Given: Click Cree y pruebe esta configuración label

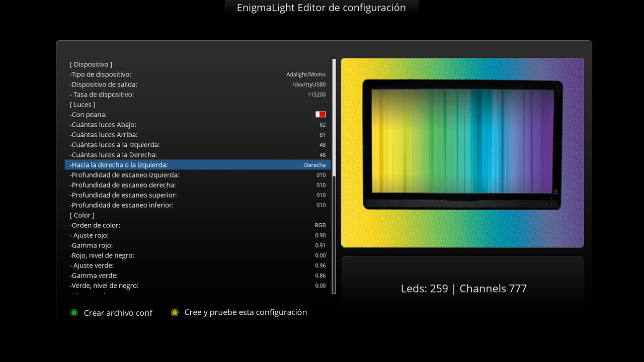Looking at the screenshot, I should tap(246, 312).
